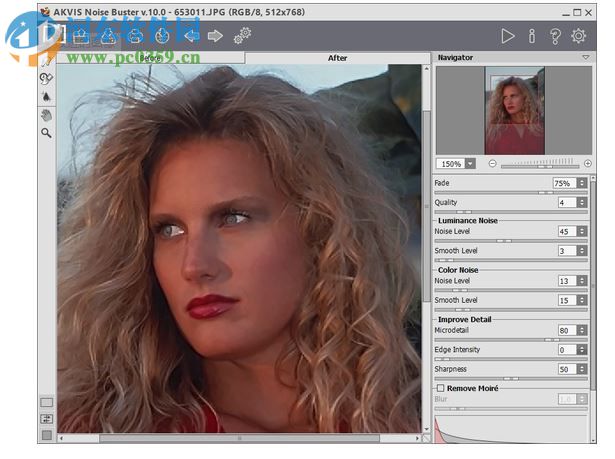Enable the Remove Moiré checkbox
This screenshot has height=459, width=615.
tap(440, 387)
